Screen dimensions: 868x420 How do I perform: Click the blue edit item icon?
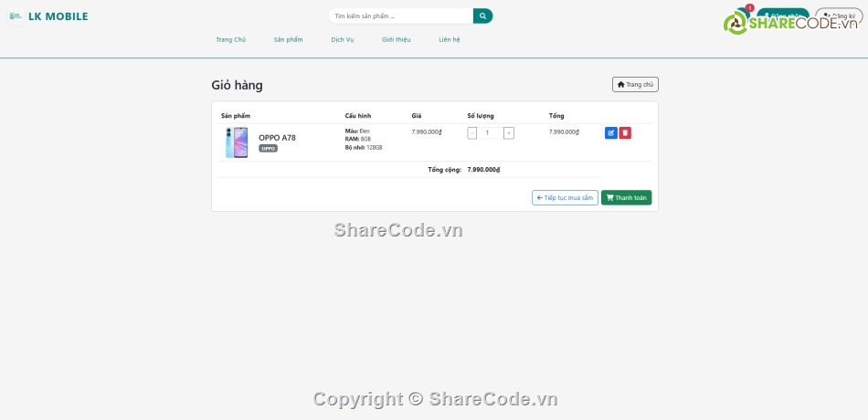pyautogui.click(x=611, y=132)
